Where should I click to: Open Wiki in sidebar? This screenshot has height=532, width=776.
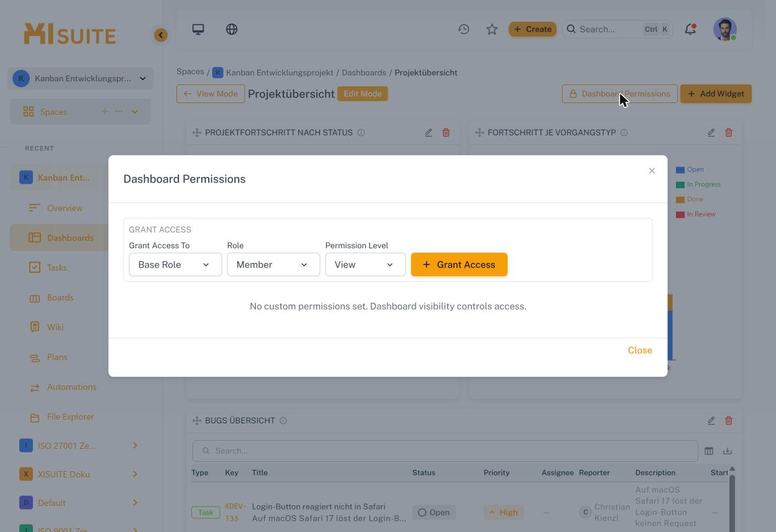point(55,327)
